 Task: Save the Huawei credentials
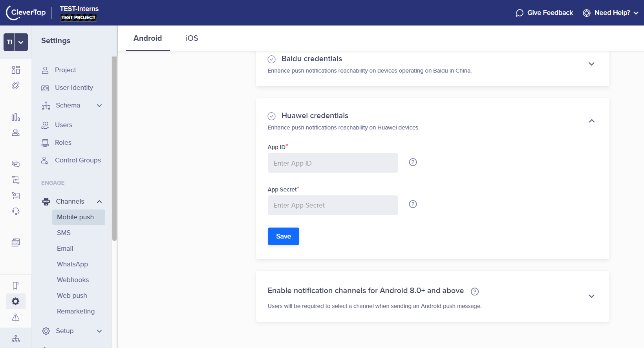click(x=284, y=236)
